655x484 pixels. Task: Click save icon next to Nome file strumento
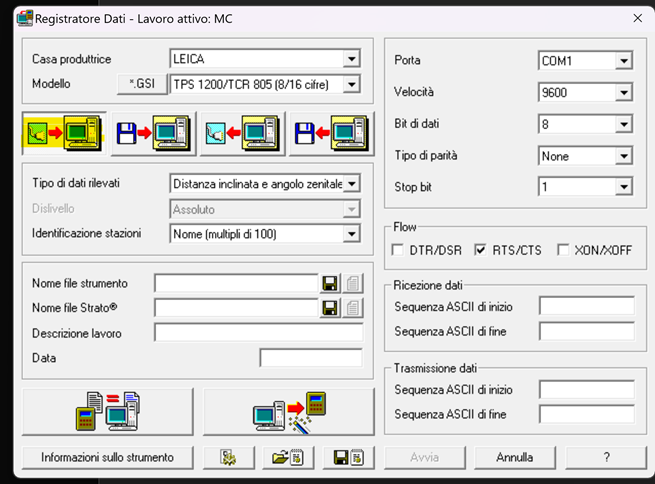[x=330, y=284]
